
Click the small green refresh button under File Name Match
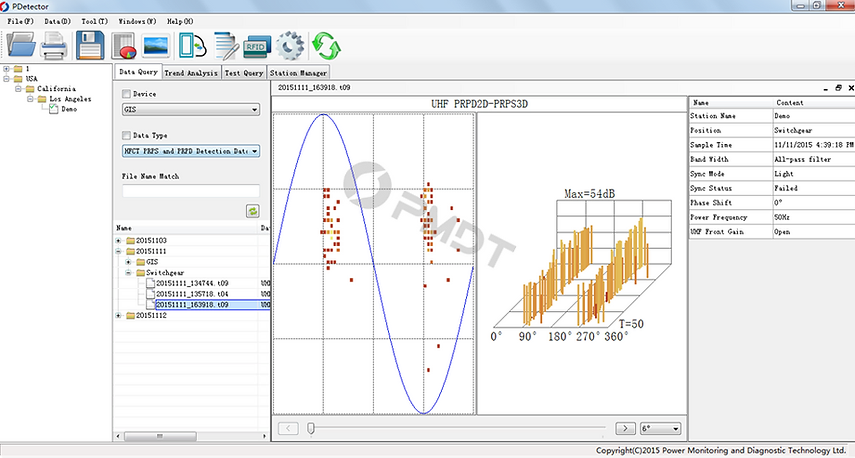(253, 211)
